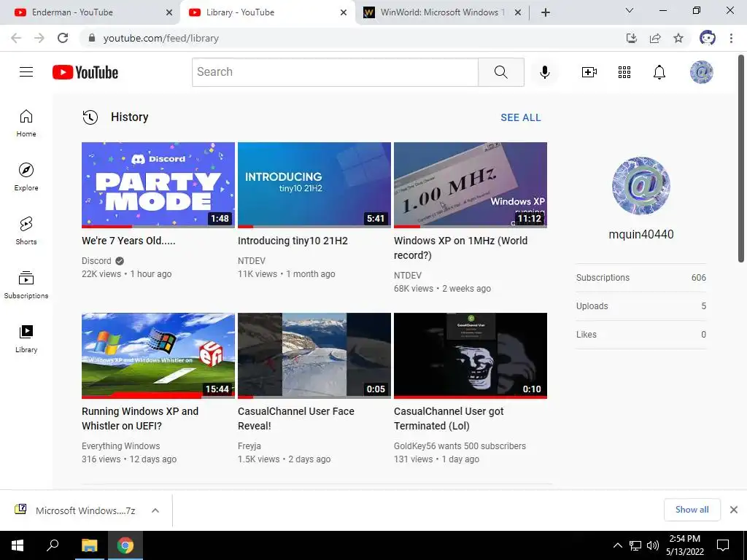Close the downloads bar
Screen dimensions: 747x560
(734, 510)
